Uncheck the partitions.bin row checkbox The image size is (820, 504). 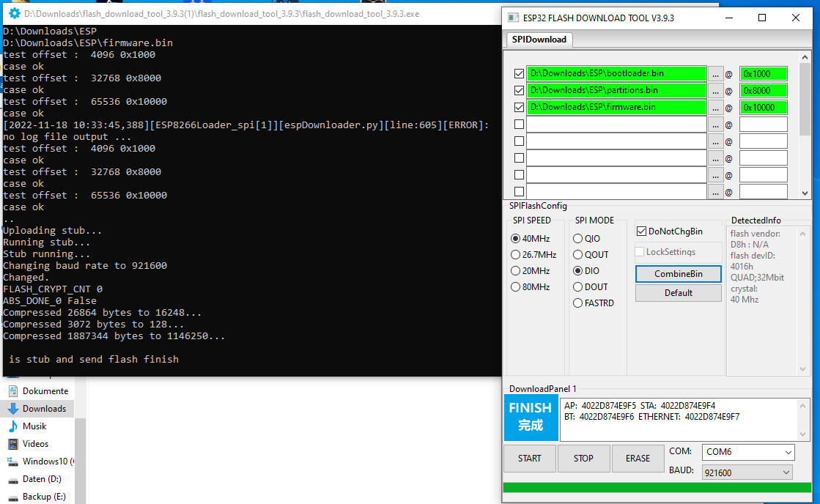coord(519,90)
